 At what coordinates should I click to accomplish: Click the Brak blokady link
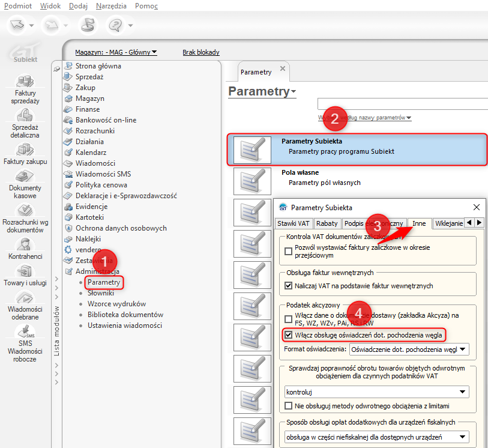point(201,52)
